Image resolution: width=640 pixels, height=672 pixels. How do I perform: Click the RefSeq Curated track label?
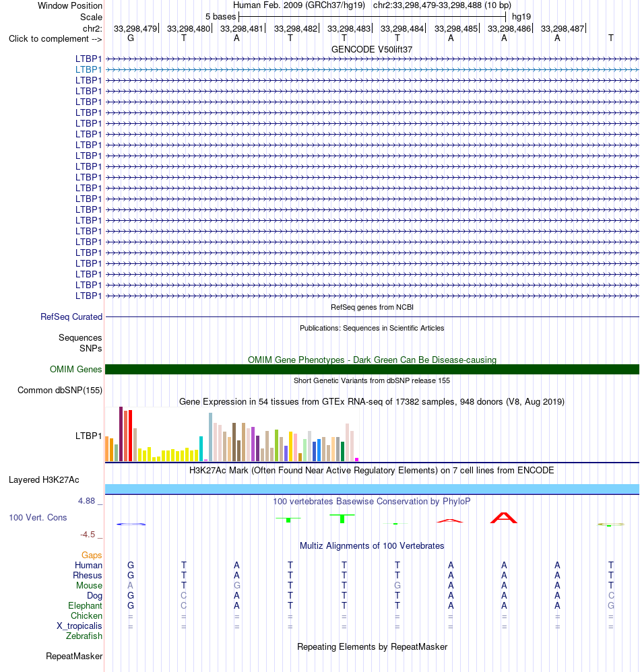click(71, 316)
